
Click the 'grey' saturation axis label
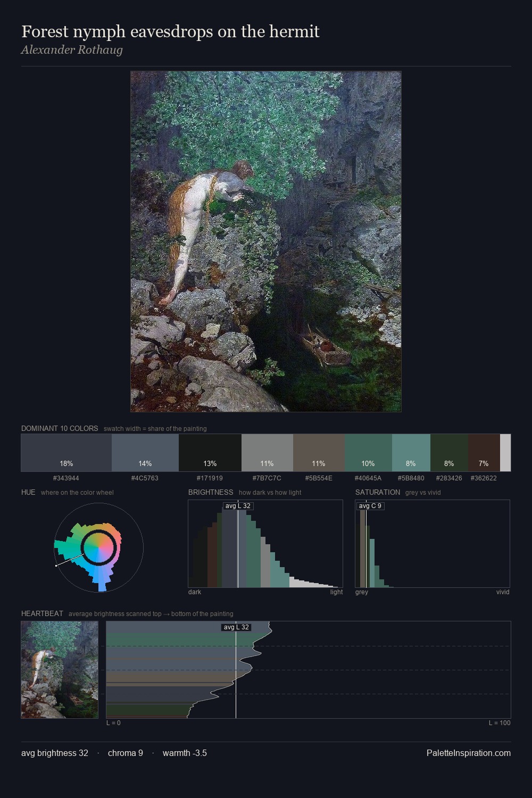(362, 592)
